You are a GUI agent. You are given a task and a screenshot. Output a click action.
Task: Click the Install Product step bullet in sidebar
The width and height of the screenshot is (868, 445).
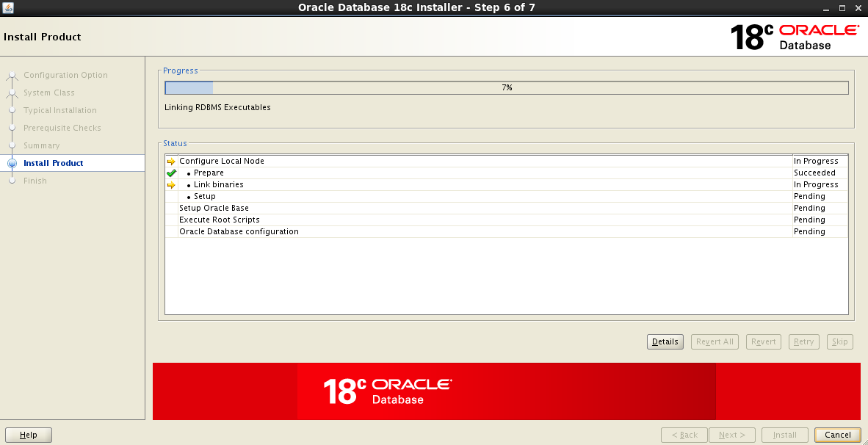pyautogui.click(x=12, y=163)
